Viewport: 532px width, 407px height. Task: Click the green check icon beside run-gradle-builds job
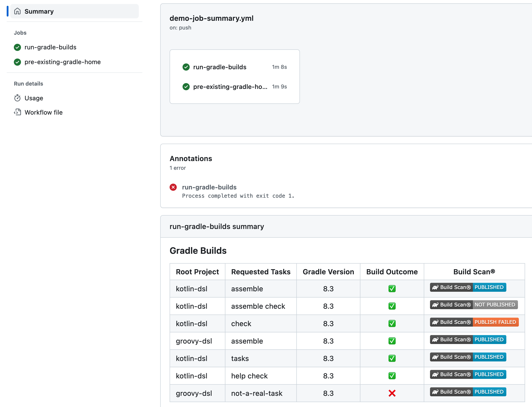pos(17,47)
